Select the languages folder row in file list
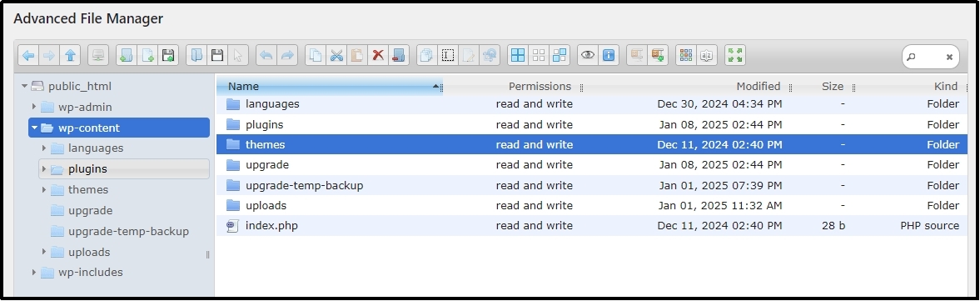Screen dimensions: 980x301 pos(592,104)
